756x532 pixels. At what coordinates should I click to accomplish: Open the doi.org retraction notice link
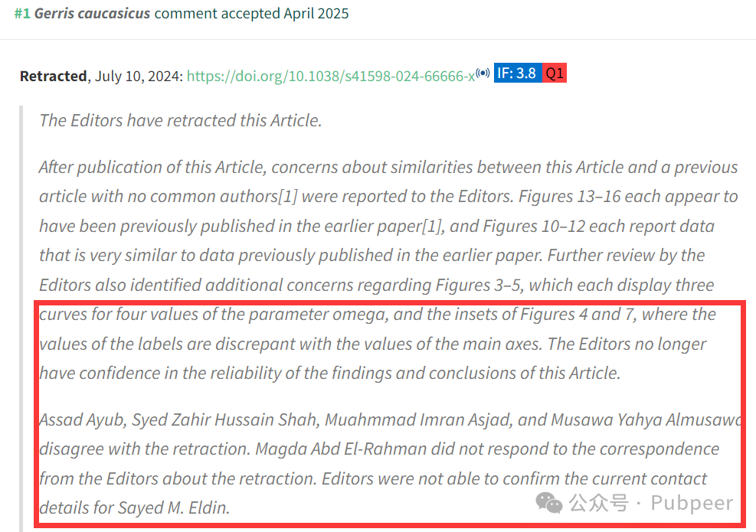tap(331, 76)
